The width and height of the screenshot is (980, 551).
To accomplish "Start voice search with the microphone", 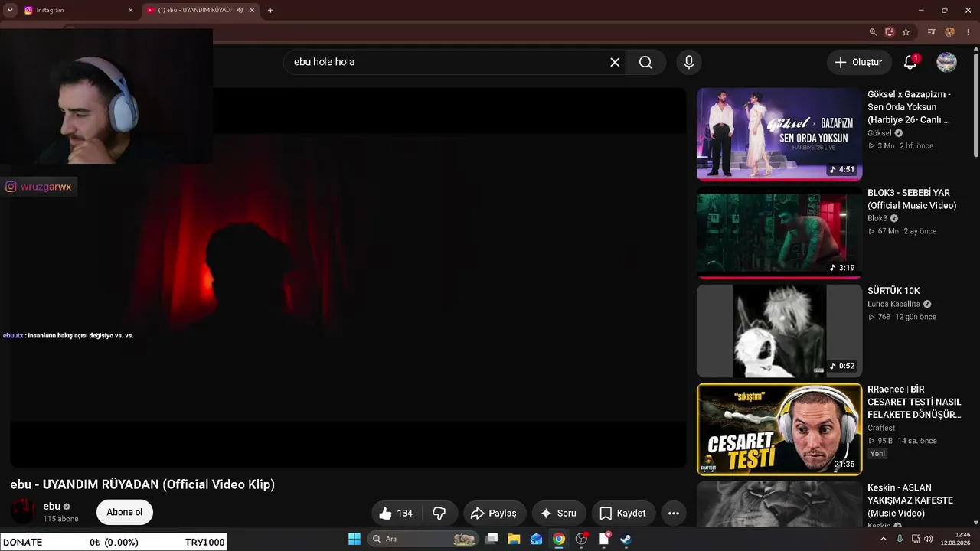I will [689, 62].
